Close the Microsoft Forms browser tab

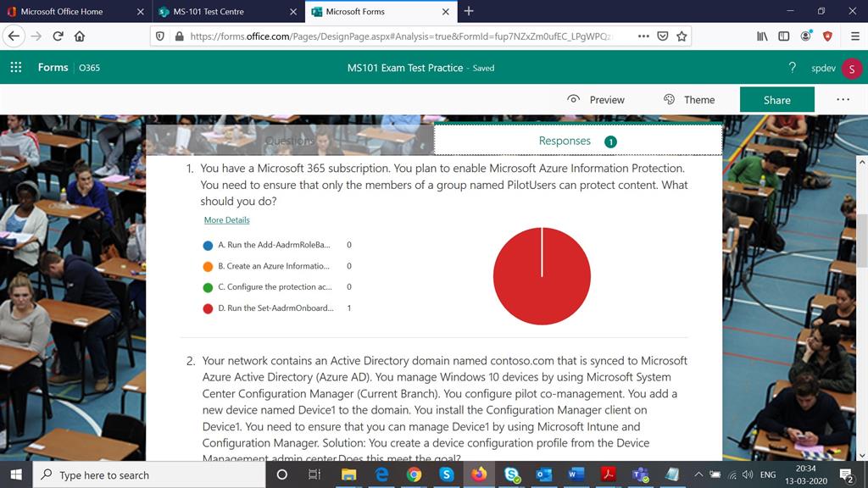[x=446, y=12]
